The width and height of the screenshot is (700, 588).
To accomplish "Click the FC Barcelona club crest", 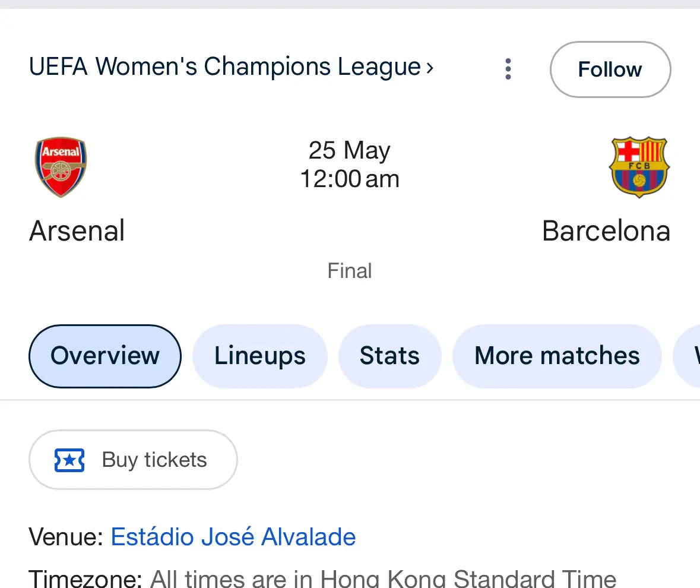I will tap(639, 167).
